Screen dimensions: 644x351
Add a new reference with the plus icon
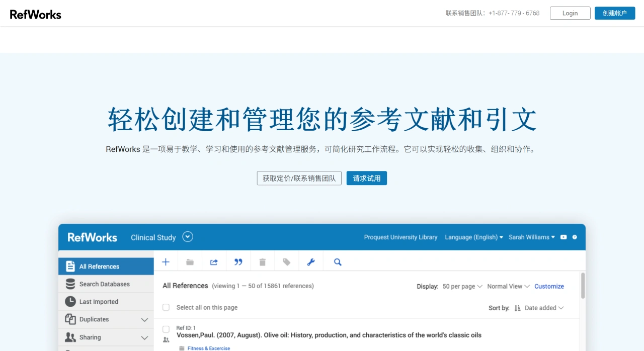[166, 261]
